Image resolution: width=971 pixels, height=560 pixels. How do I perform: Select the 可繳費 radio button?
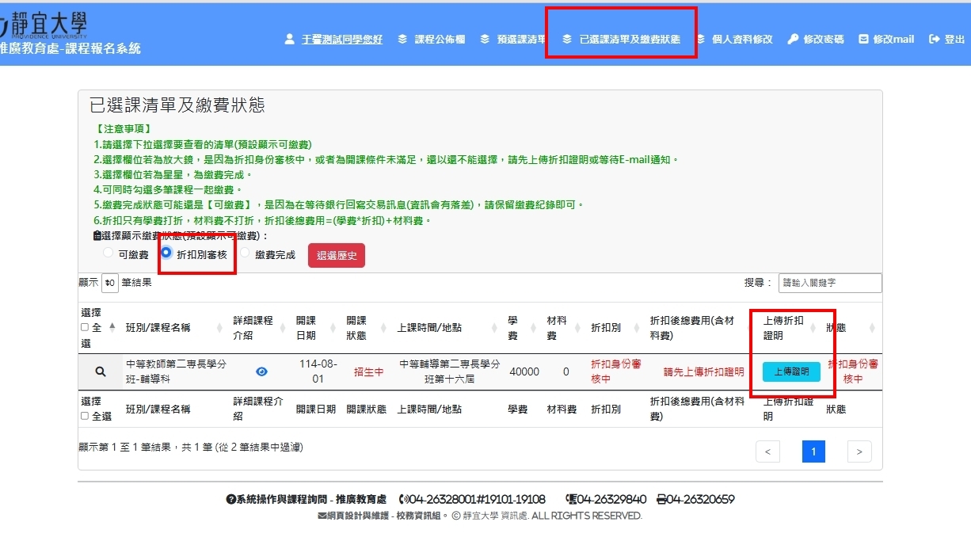coord(109,253)
